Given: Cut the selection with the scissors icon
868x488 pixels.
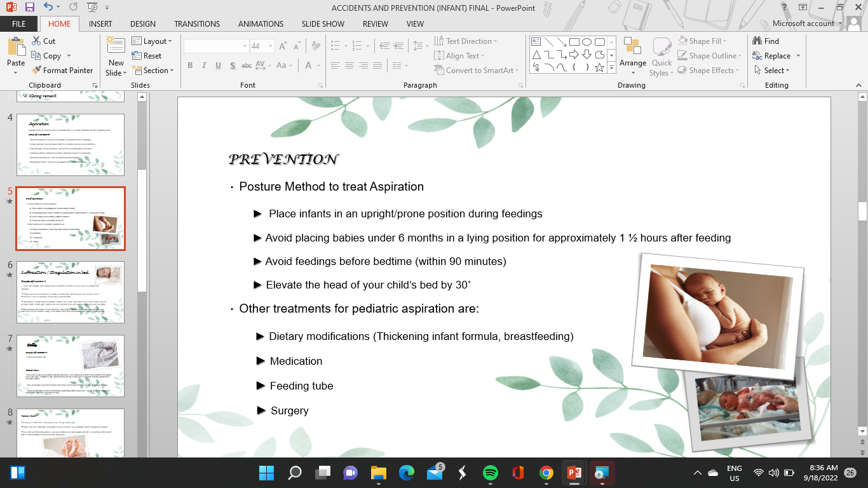Looking at the screenshot, I should pos(43,41).
